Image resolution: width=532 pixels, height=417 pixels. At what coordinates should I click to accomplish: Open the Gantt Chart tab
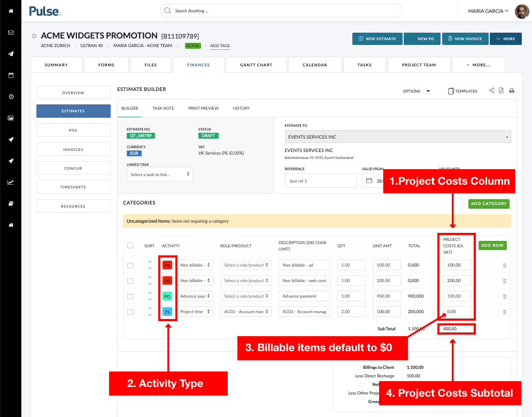pyautogui.click(x=256, y=65)
